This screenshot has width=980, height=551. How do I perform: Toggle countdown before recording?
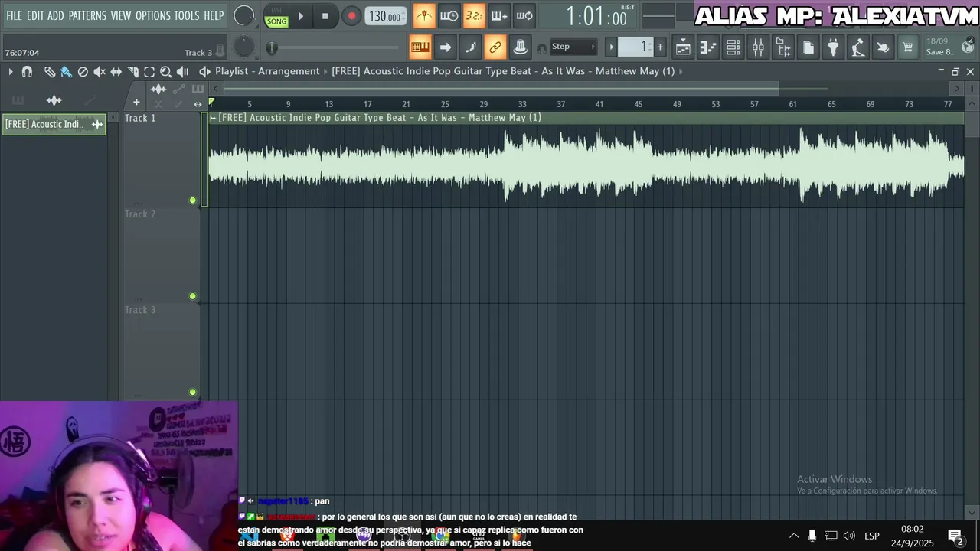click(474, 16)
